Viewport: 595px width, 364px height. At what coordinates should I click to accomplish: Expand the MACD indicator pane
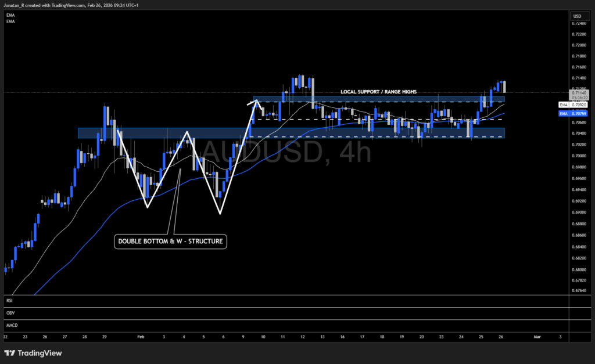(x=11, y=326)
